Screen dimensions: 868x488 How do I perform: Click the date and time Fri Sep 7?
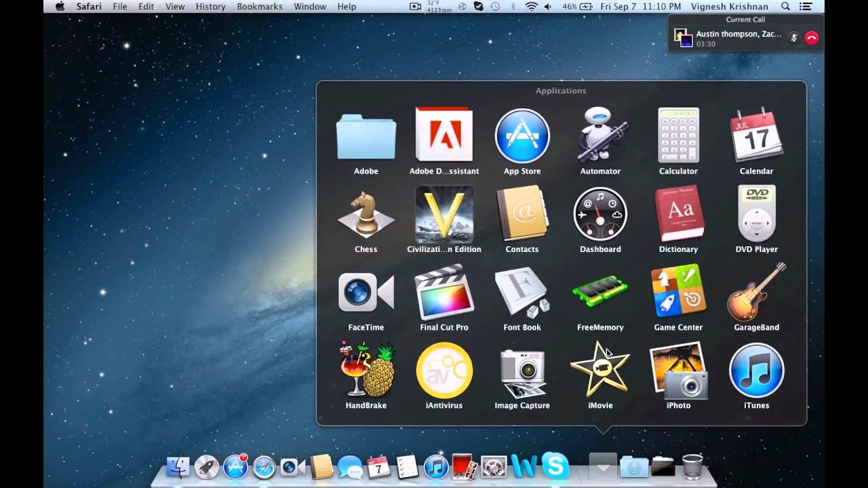pyautogui.click(x=642, y=6)
